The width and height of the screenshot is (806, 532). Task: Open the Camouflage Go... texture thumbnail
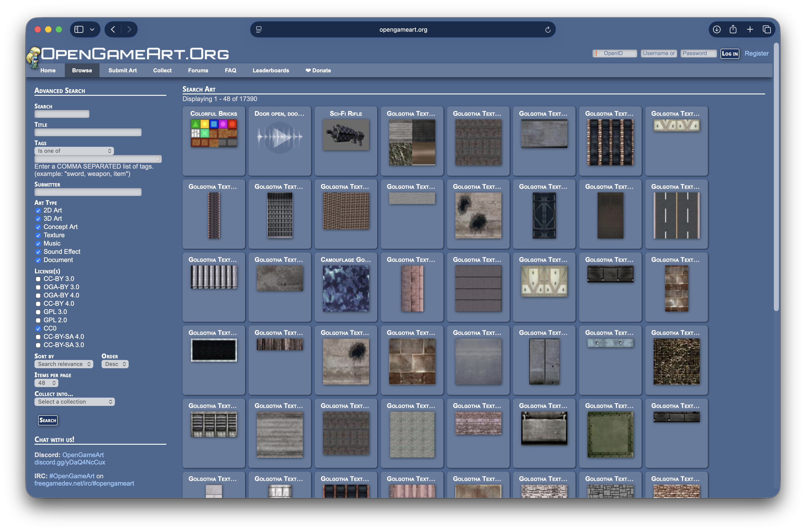tap(346, 288)
